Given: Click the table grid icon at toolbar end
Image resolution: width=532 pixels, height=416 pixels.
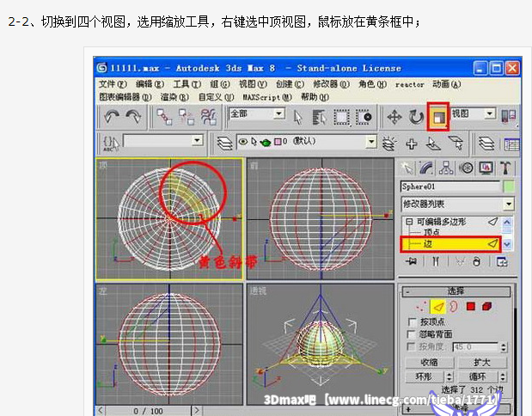Looking at the screenshot, I should pos(511,144).
